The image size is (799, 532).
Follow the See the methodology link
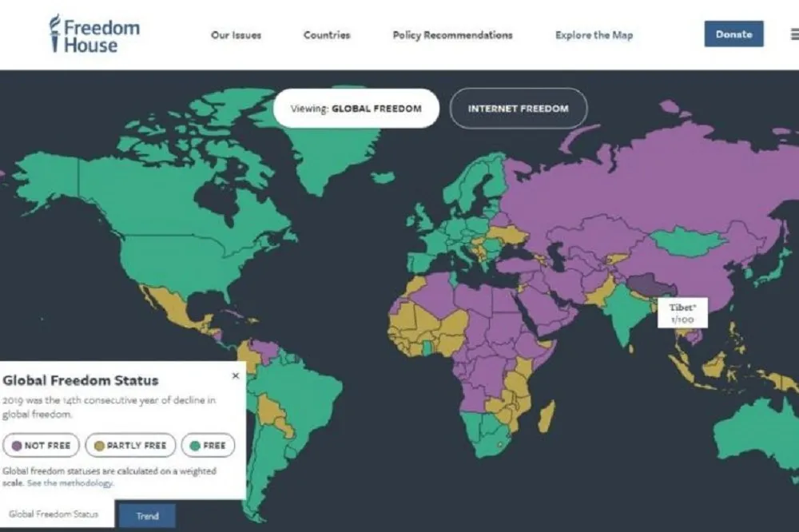(x=70, y=483)
